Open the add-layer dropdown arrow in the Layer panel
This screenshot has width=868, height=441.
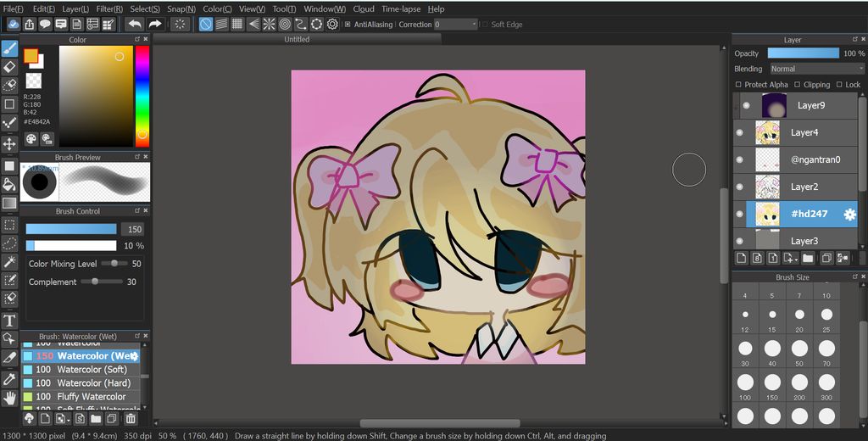[x=796, y=260]
